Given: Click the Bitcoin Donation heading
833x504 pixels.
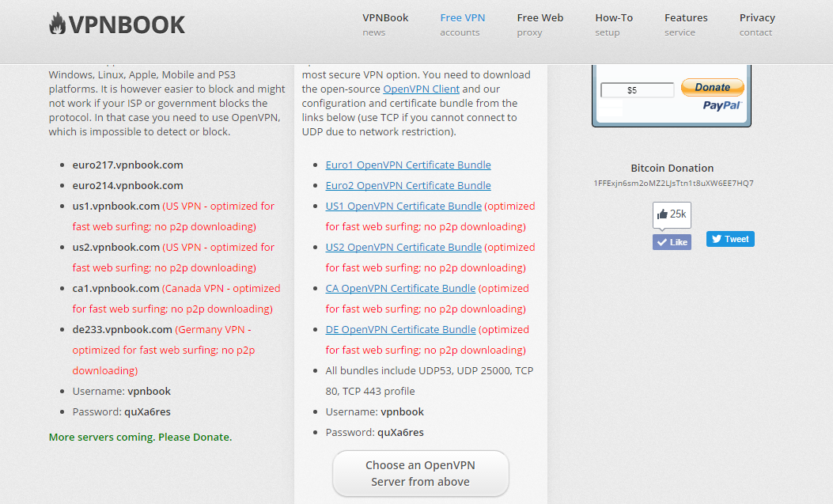Looking at the screenshot, I should [x=672, y=168].
